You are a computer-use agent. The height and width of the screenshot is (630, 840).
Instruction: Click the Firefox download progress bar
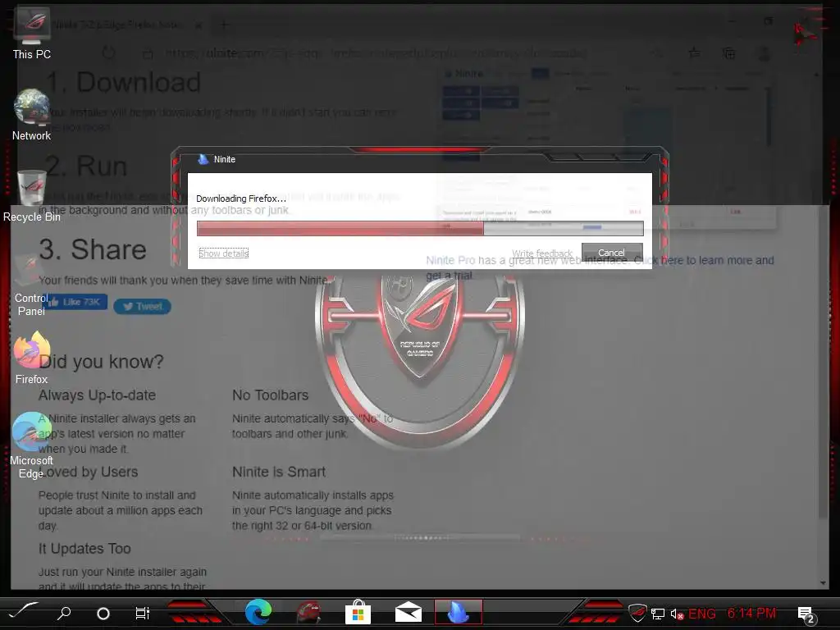[420, 229]
